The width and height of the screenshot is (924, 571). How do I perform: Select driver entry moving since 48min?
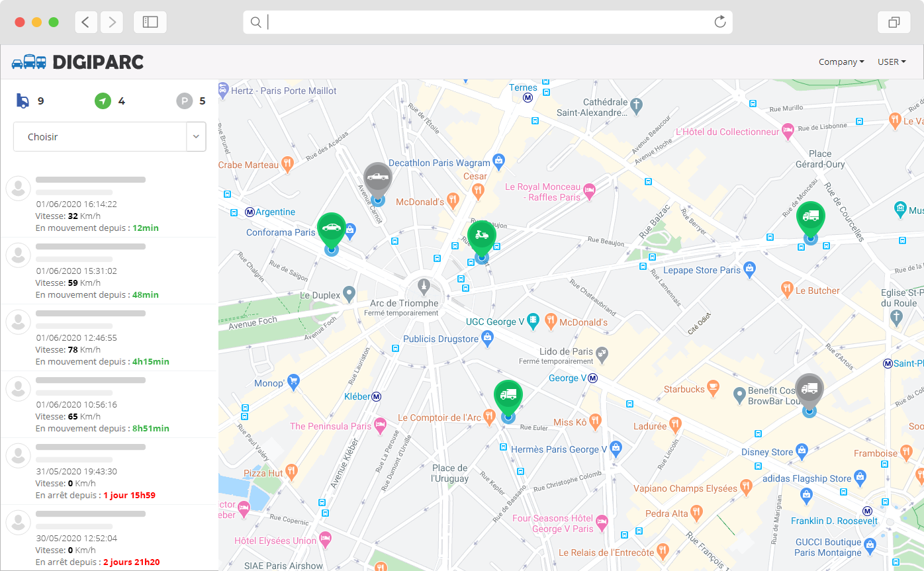click(x=109, y=271)
